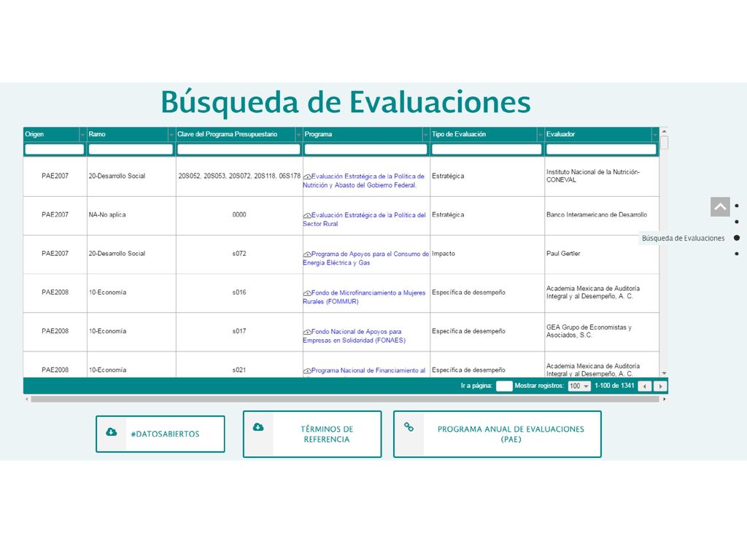
Task: Click the horizontal scrollbar left arrow
Action: [27, 399]
